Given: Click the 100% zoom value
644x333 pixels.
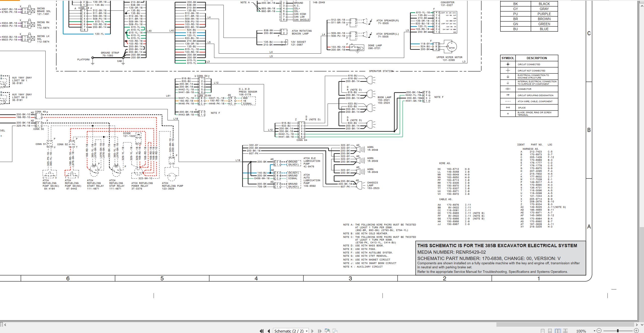Looking at the screenshot, I should point(581,331).
